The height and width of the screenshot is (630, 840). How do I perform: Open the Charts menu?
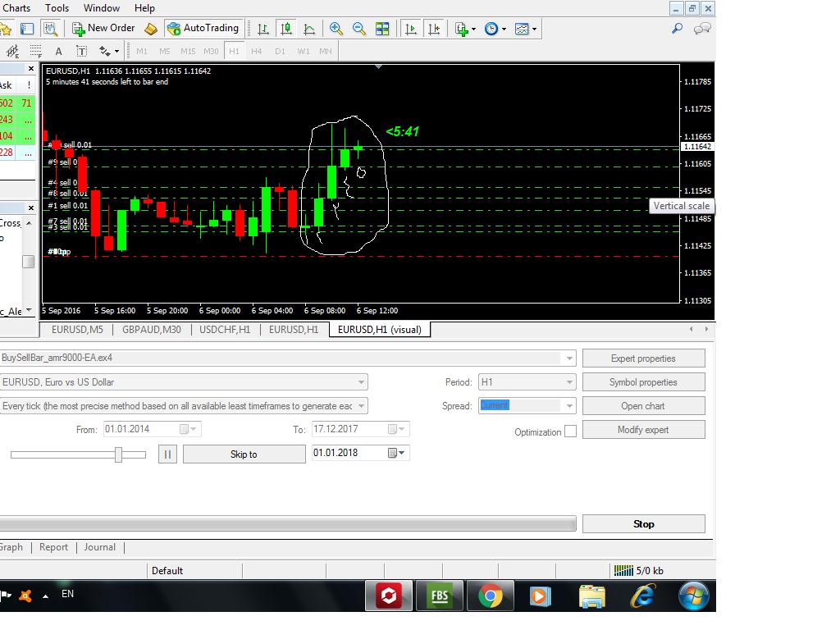[16, 8]
